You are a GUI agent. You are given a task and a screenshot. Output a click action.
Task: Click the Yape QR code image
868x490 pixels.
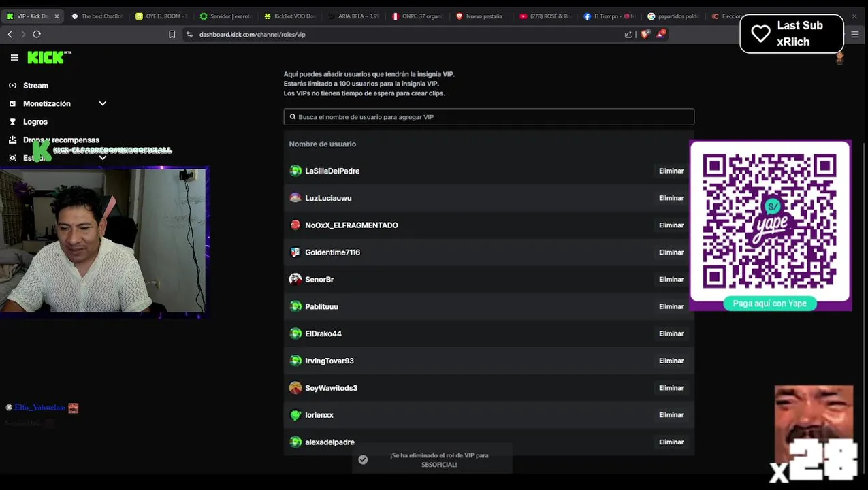[769, 221]
